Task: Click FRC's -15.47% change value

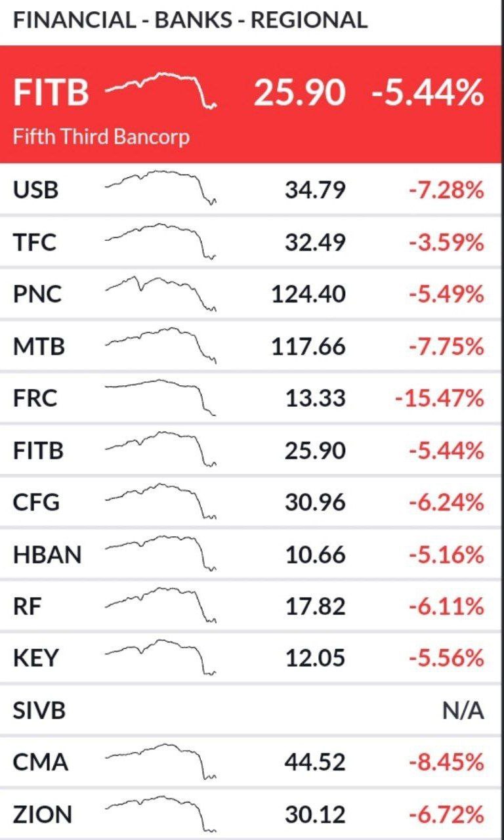Action: [440, 398]
